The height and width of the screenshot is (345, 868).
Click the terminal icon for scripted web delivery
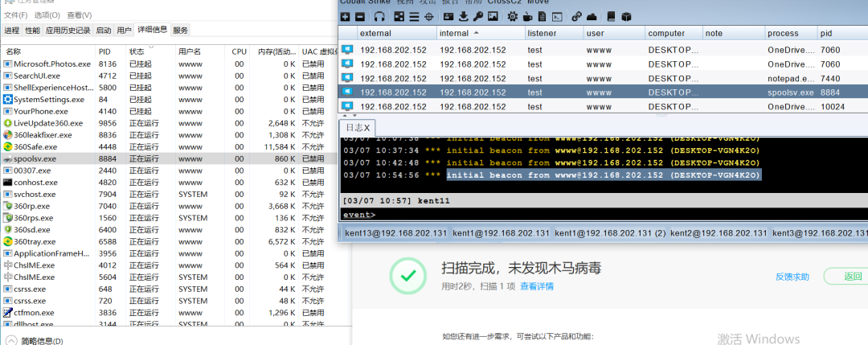(558, 17)
